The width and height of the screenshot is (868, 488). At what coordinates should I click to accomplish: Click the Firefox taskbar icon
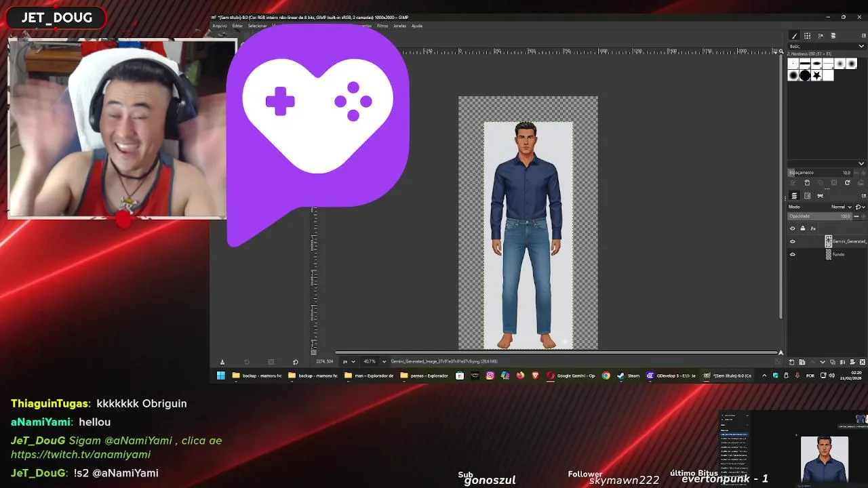520,375
